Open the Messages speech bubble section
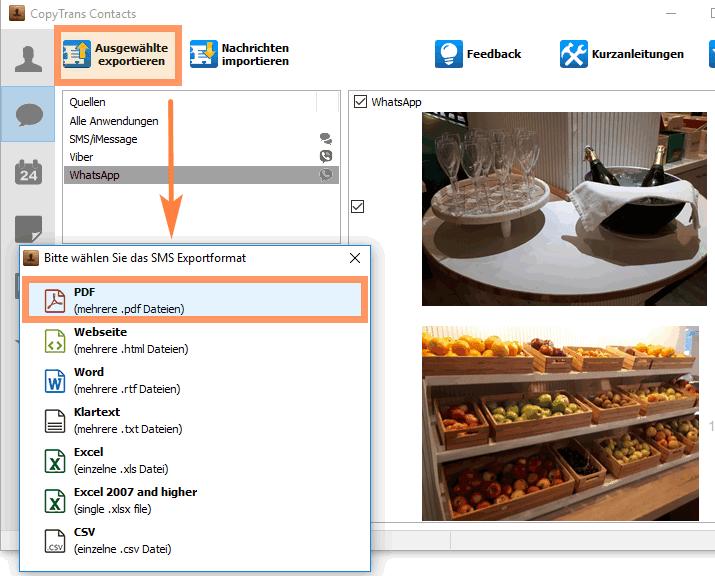This screenshot has height=576, width=715. [x=28, y=114]
